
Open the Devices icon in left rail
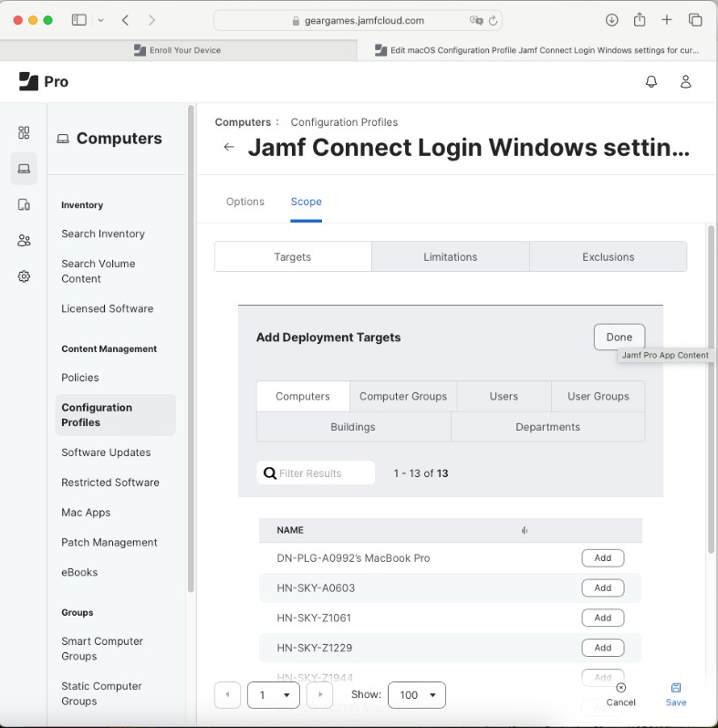pyautogui.click(x=24, y=204)
